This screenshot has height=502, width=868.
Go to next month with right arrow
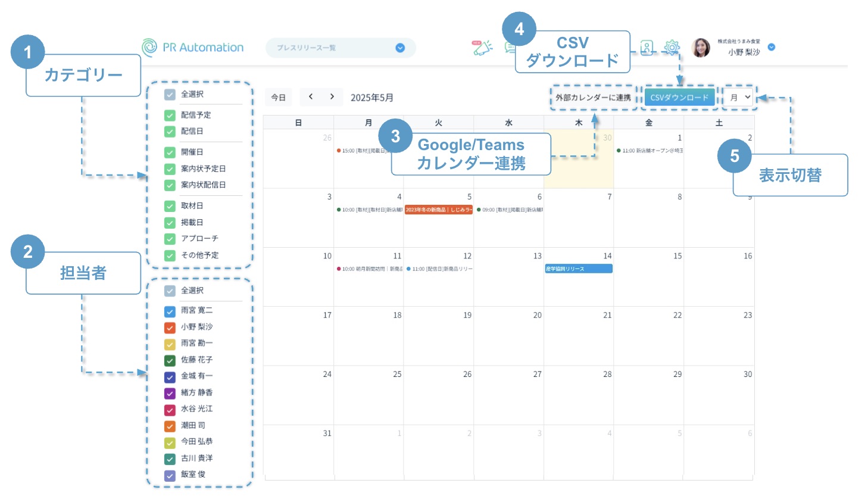[332, 96]
